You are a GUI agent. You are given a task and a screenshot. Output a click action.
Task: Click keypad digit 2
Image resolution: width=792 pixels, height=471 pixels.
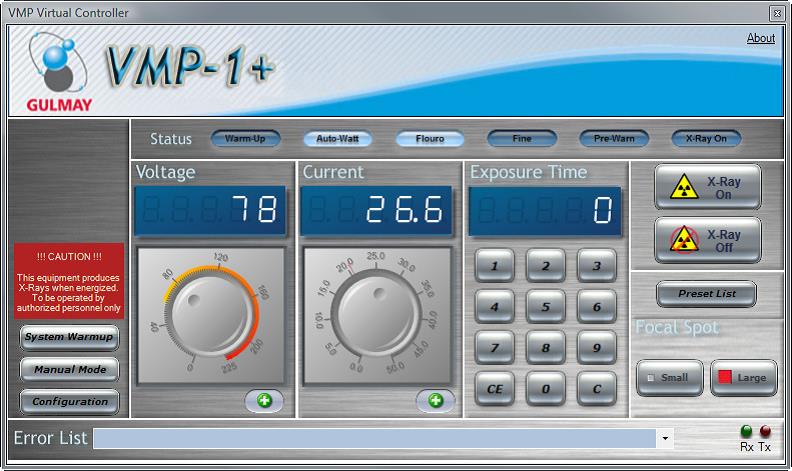[546, 265]
